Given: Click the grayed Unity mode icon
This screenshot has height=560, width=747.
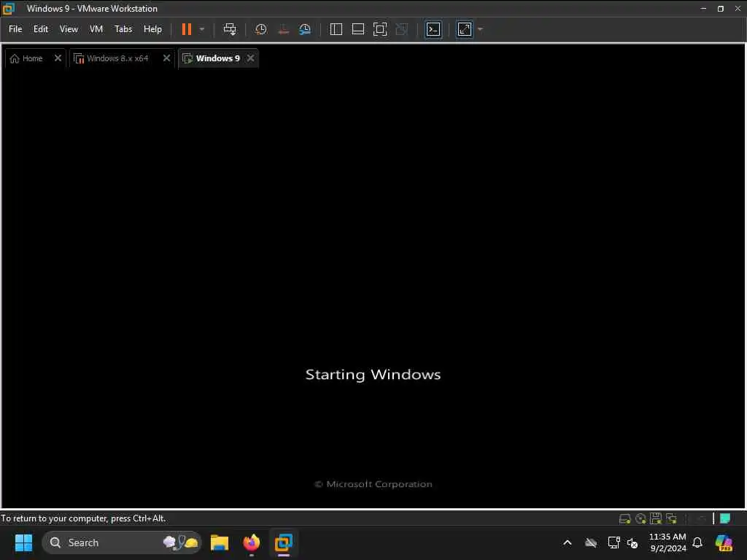Looking at the screenshot, I should click(402, 29).
